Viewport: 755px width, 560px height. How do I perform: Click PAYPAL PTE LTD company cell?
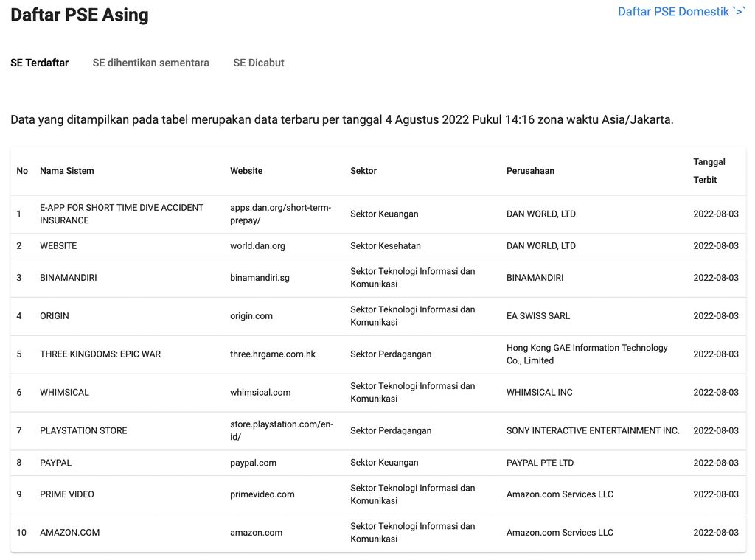tap(540, 463)
